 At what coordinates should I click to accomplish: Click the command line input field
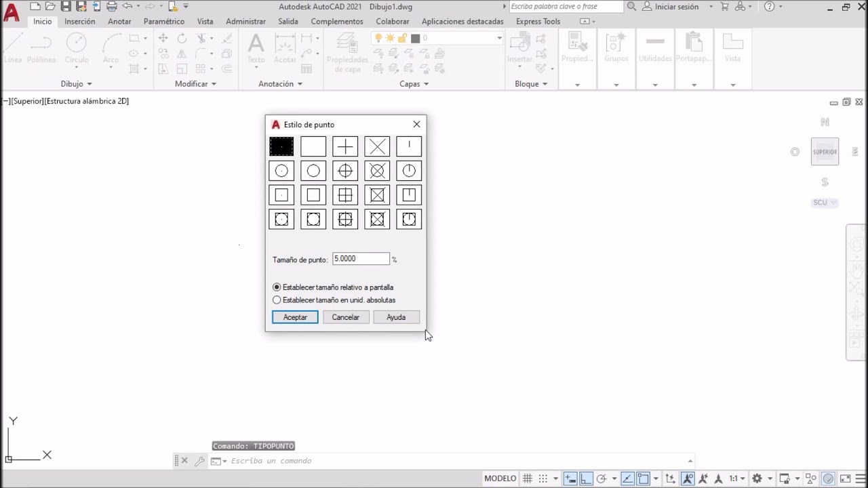(458, 461)
